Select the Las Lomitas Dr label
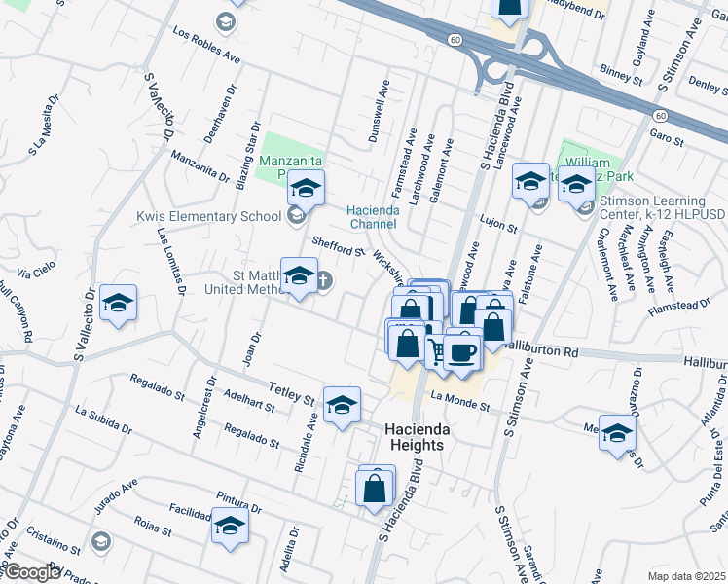This screenshot has height=584, width=728. tap(171, 261)
